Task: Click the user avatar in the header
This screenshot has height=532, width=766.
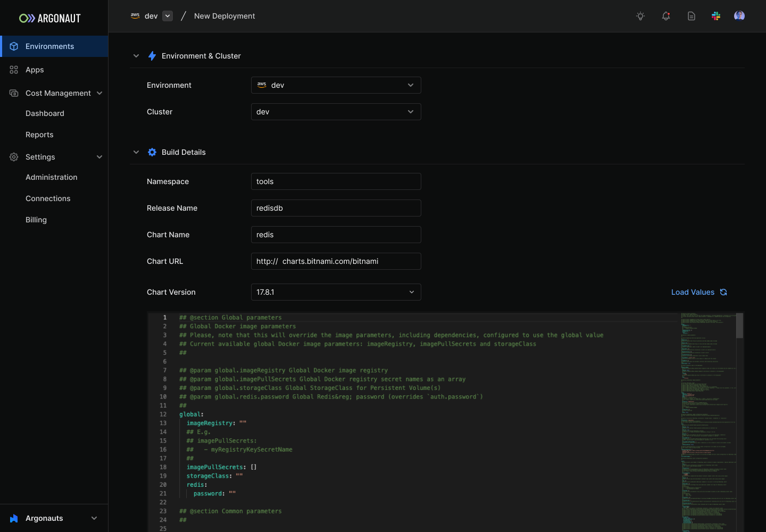Action: click(739, 15)
